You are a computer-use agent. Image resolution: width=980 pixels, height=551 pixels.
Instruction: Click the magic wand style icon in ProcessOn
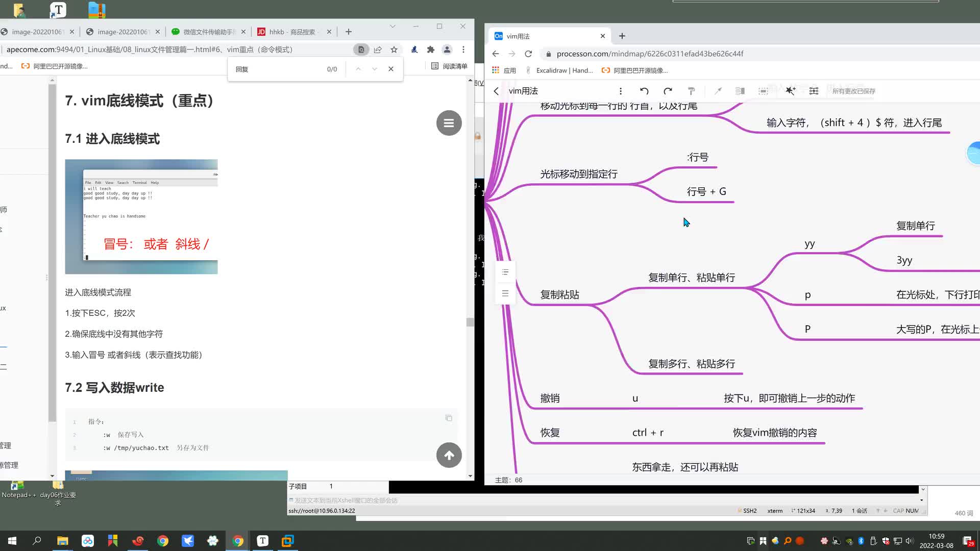pos(790,91)
